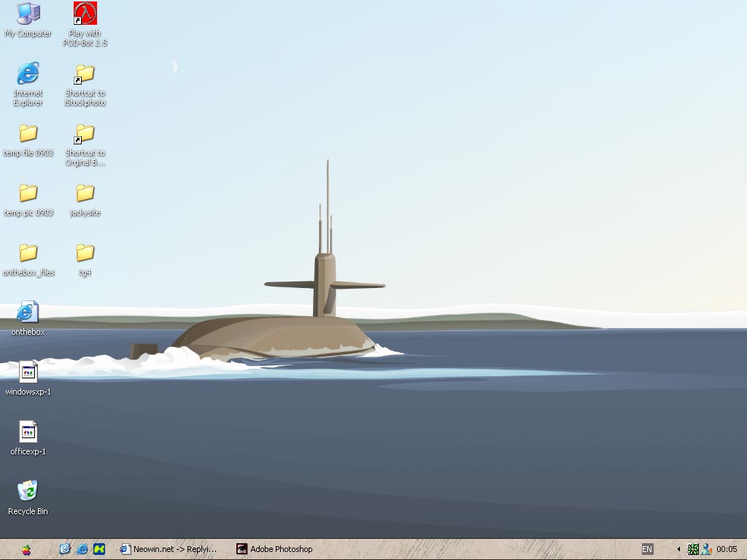Viewport: 747px width, 560px height.
Task: Select the onthebox HTML file icon
Action: point(28,313)
